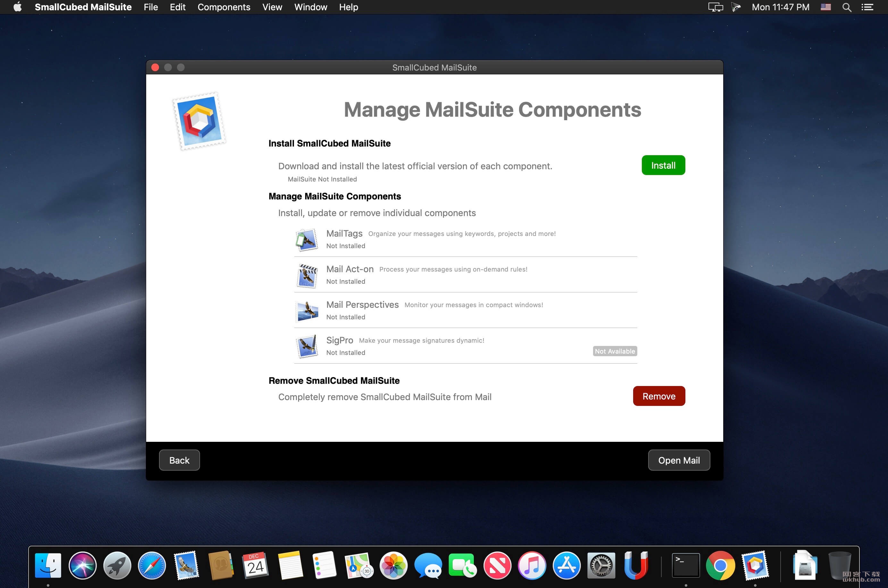Open Launchpad rocket icon

coord(117,565)
